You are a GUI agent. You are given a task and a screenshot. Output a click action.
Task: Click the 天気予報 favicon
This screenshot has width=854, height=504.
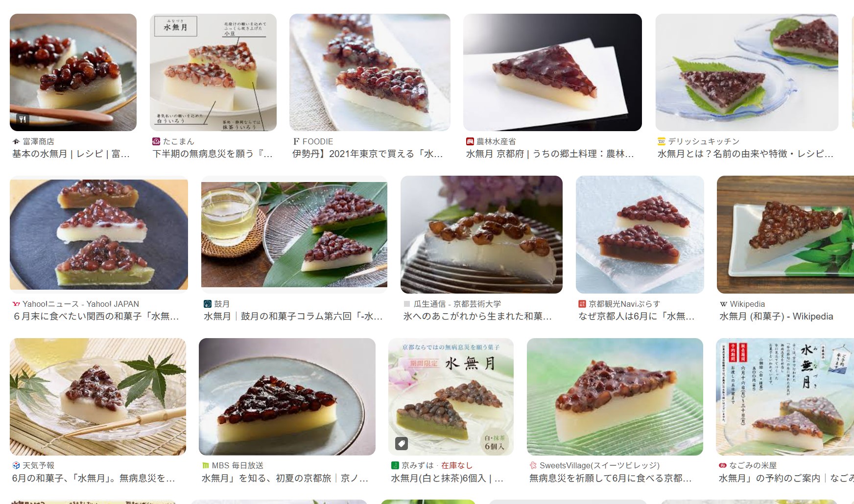point(16,465)
